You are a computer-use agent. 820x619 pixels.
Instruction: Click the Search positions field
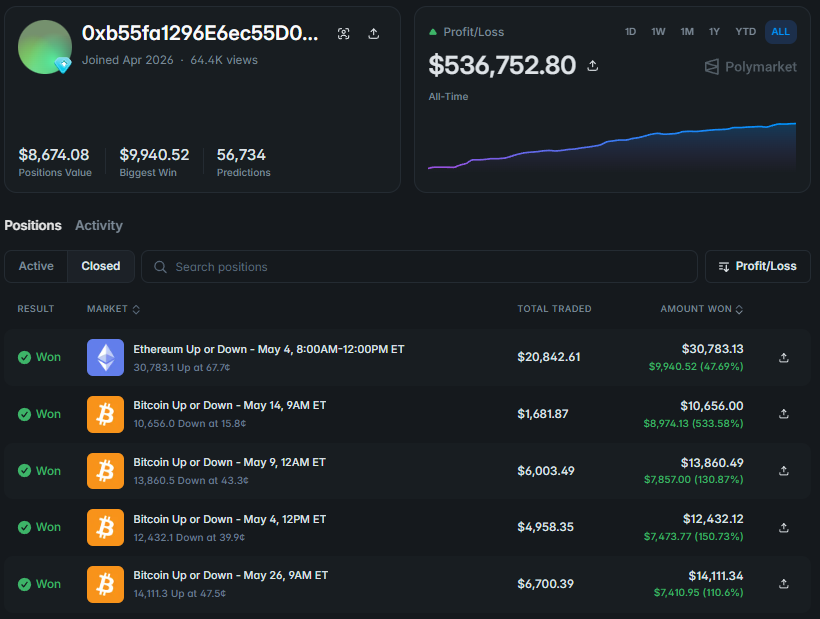(x=419, y=267)
